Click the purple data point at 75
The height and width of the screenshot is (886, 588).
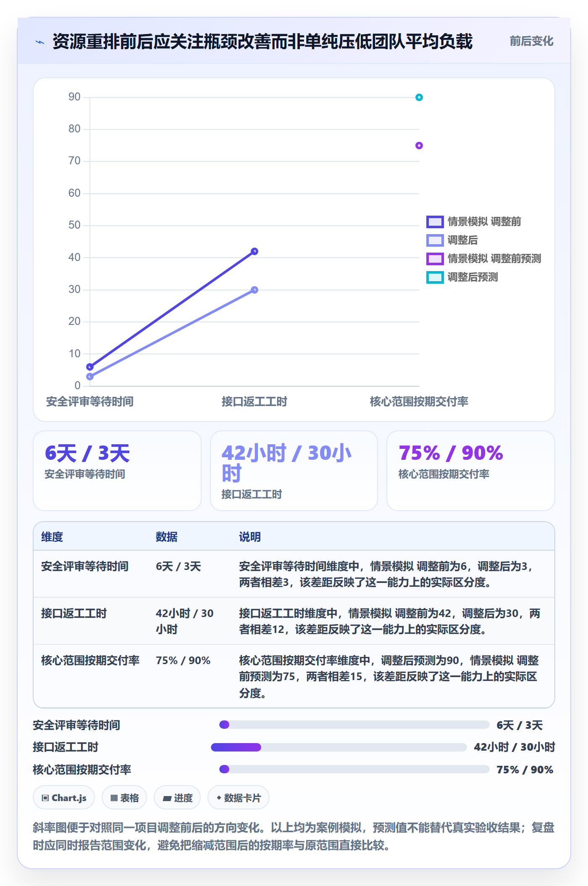click(x=419, y=145)
